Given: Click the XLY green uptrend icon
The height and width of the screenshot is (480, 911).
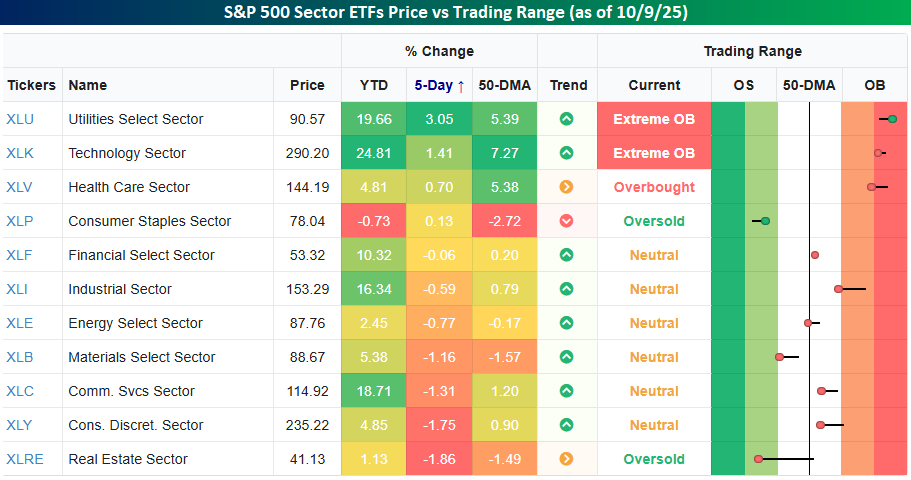Looking at the screenshot, I should point(566,425).
